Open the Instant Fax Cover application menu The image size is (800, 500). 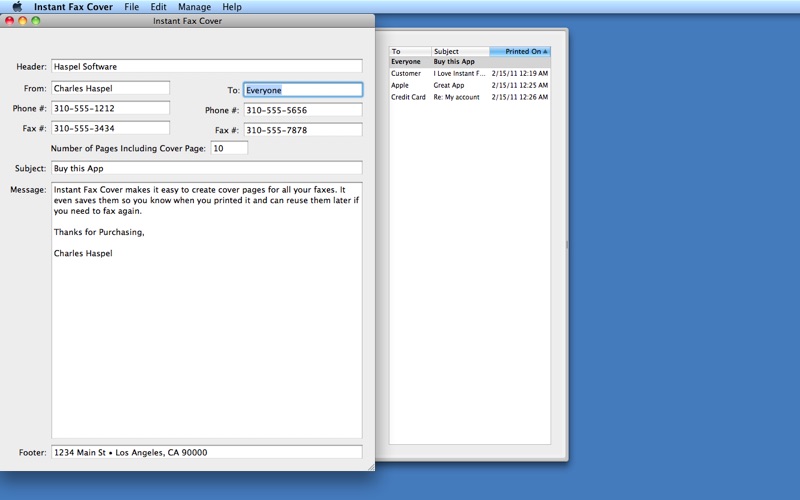click(73, 7)
